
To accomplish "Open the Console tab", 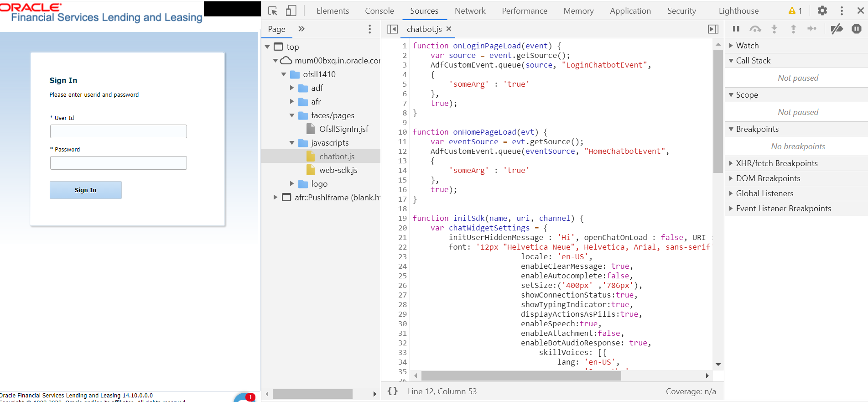I will 379,11.
